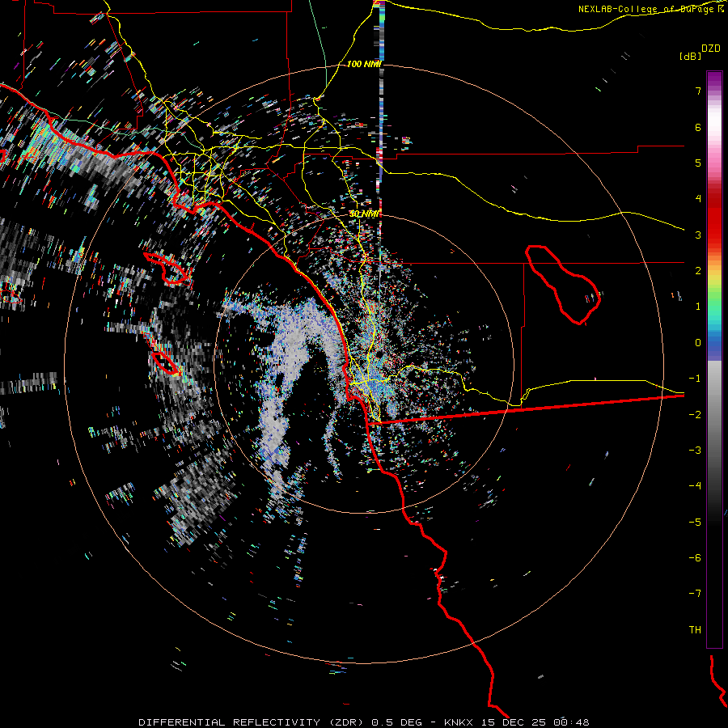Viewport: 728px width, 728px height.
Task: Click the "-7" tick label on color scale
Action: (695, 594)
